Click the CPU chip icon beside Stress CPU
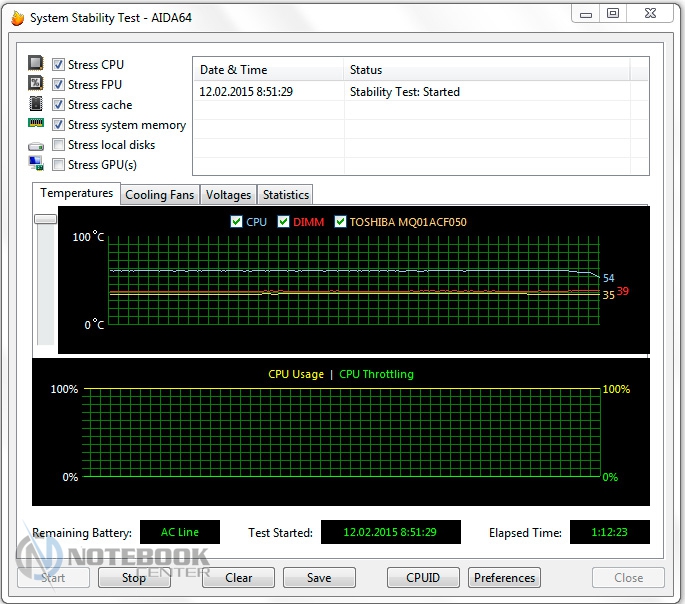Image resolution: width=685 pixels, height=604 pixels. coord(36,65)
